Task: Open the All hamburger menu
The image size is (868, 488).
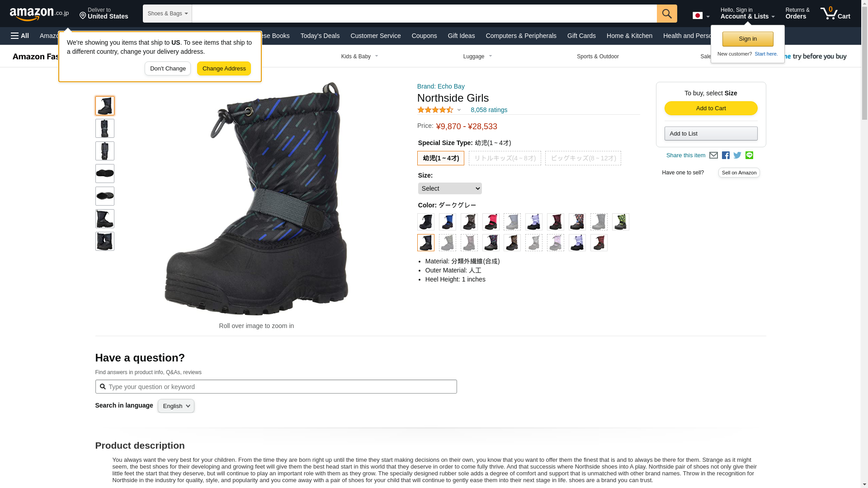Action: 20,36
